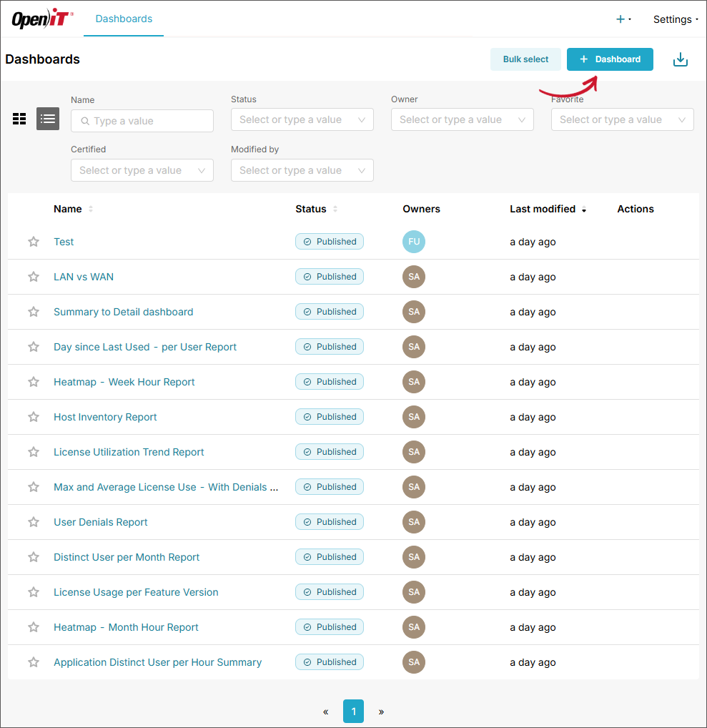Star Heatmap - Month Hour Report
The height and width of the screenshot is (728, 707).
click(x=34, y=627)
